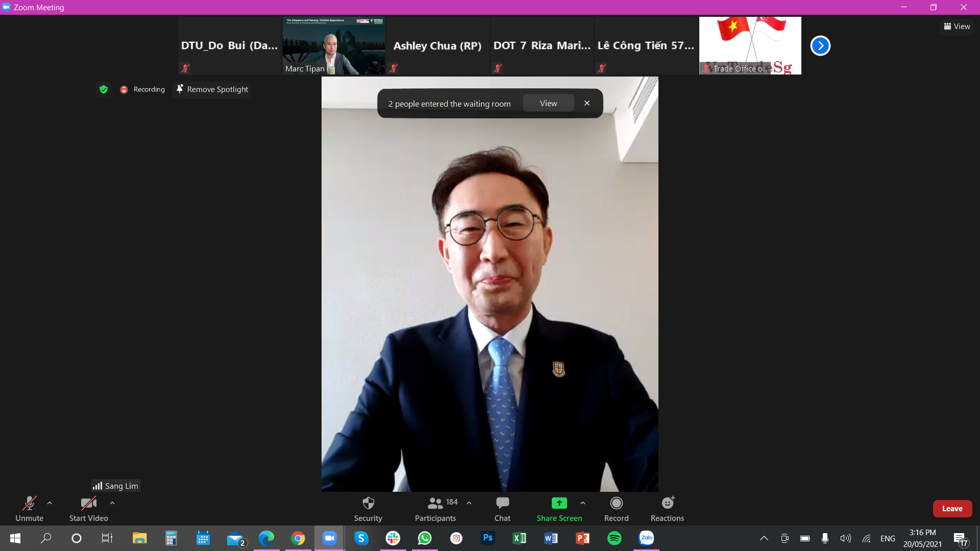Click the green encryption shield icon
980x551 pixels.
(x=104, y=89)
